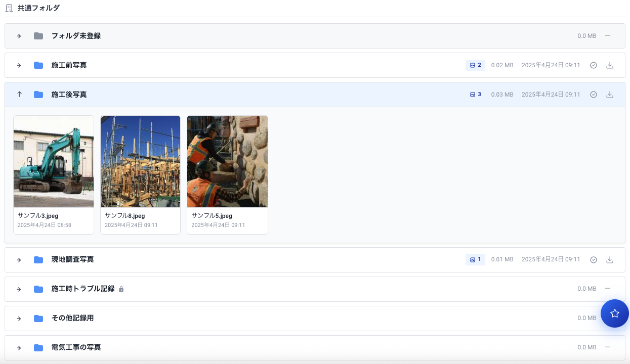The height and width of the screenshot is (364, 630).
Task: Click image count badge on 現地調査写真
Action: click(x=475, y=260)
